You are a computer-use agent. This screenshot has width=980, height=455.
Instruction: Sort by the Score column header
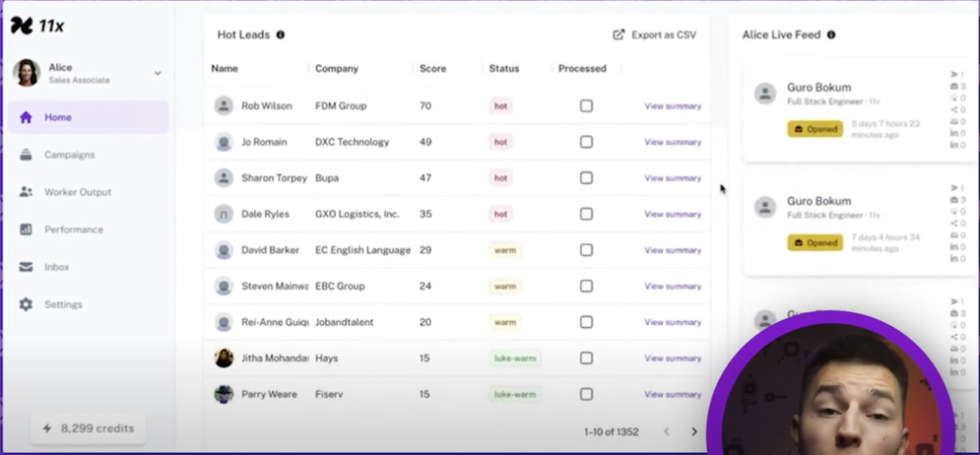pyautogui.click(x=433, y=69)
